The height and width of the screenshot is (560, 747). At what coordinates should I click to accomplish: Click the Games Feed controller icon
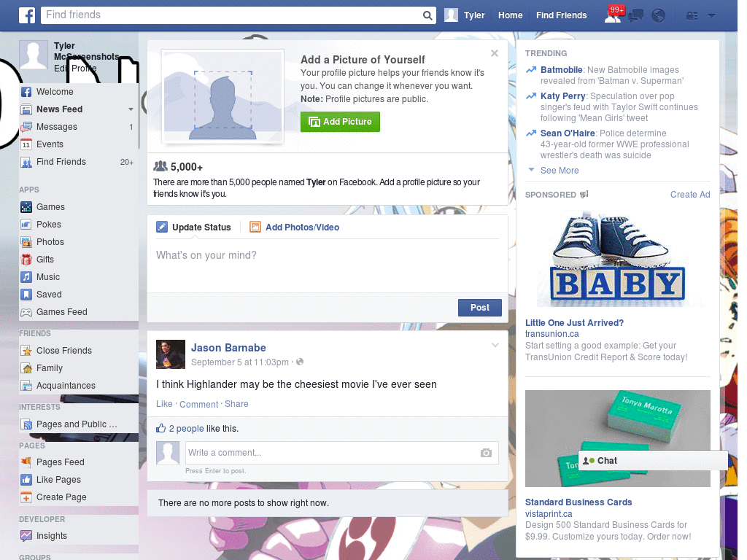[26, 312]
